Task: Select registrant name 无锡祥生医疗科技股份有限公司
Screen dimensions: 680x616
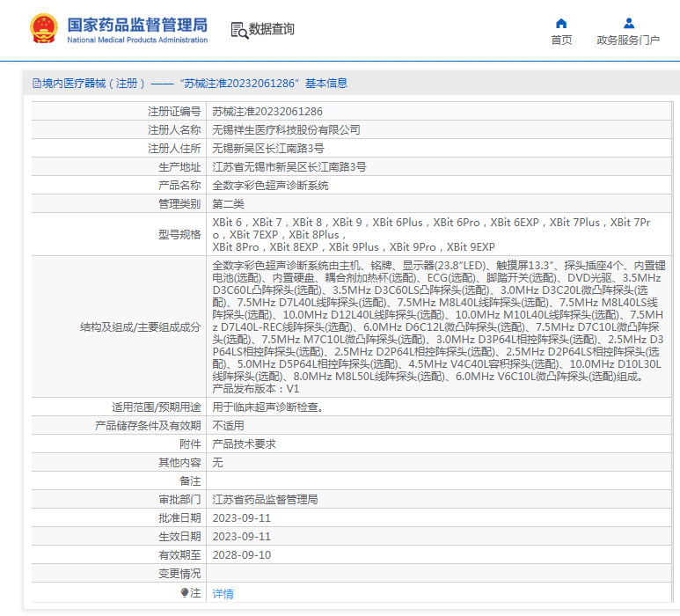Action: point(287,130)
